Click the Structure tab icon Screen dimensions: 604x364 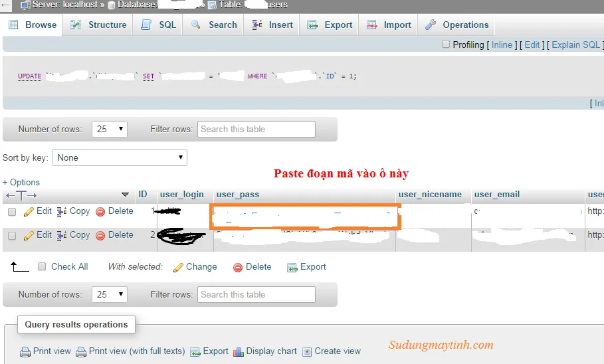(x=76, y=25)
